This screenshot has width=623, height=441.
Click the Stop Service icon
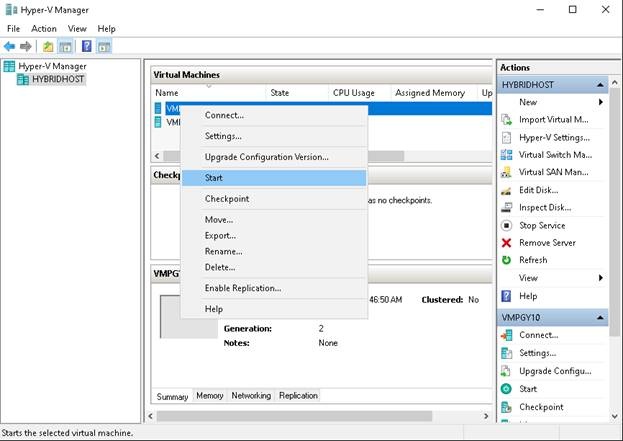click(x=506, y=226)
